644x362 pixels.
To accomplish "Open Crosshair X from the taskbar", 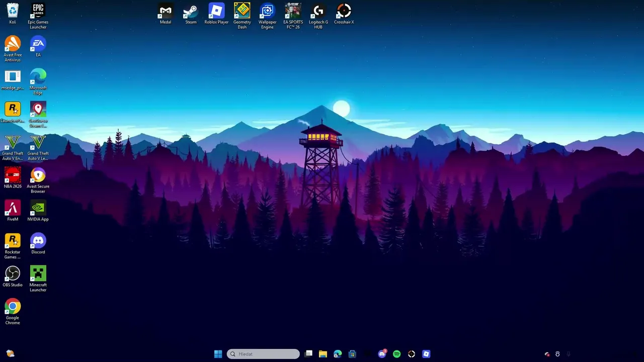I will 412,354.
